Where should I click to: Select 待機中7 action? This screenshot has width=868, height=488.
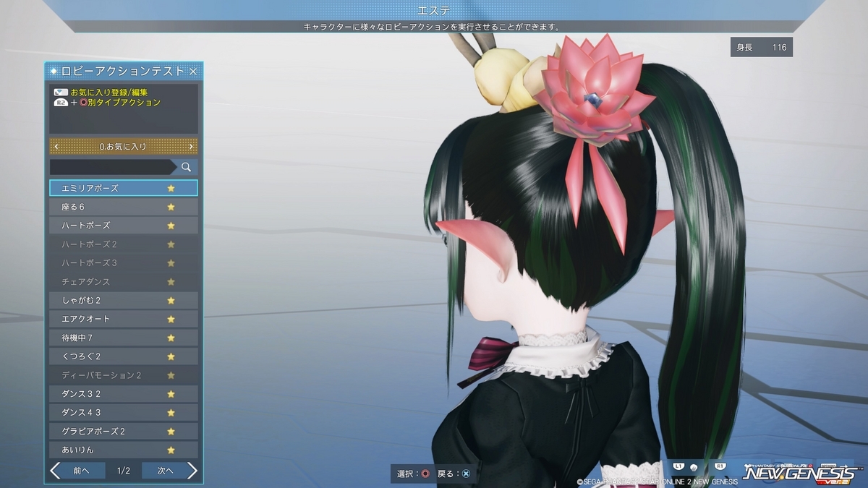(124, 338)
